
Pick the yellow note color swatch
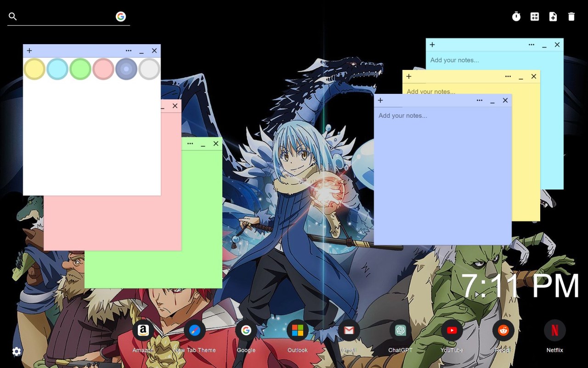coord(34,69)
